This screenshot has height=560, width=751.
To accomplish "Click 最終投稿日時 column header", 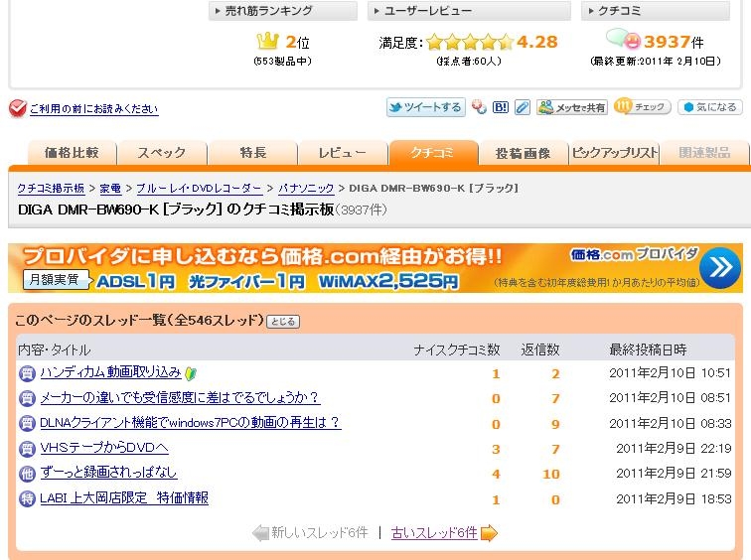I will point(648,350).
